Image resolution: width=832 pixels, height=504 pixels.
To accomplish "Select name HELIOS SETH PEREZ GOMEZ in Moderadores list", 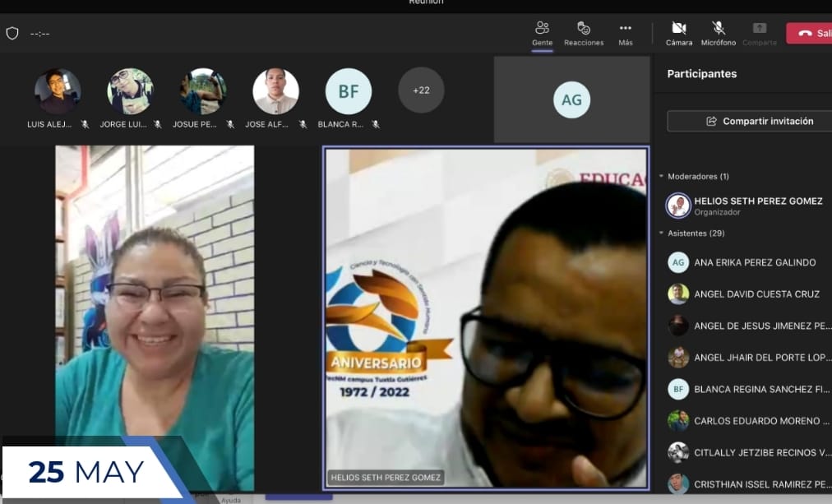I will (758, 201).
